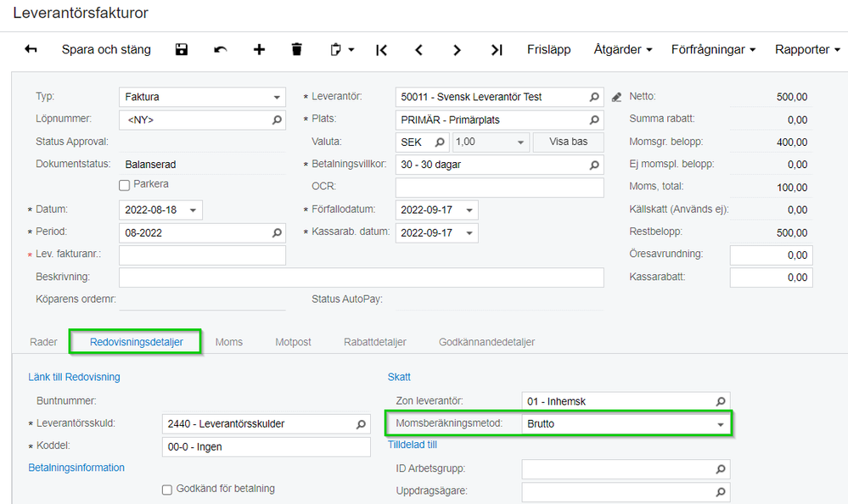Viewport: 848px width, 504px height.
Task: Add new record with plus icon
Action: click(x=259, y=50)
